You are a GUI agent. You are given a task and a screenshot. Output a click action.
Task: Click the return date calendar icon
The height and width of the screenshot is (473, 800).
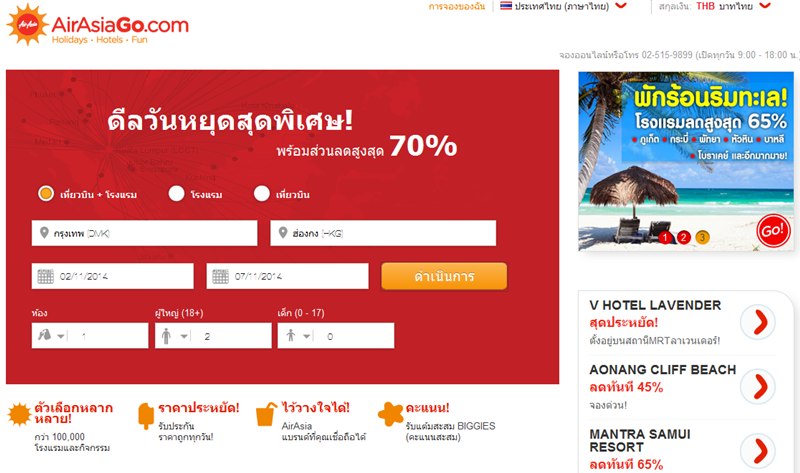coord(220,276)
